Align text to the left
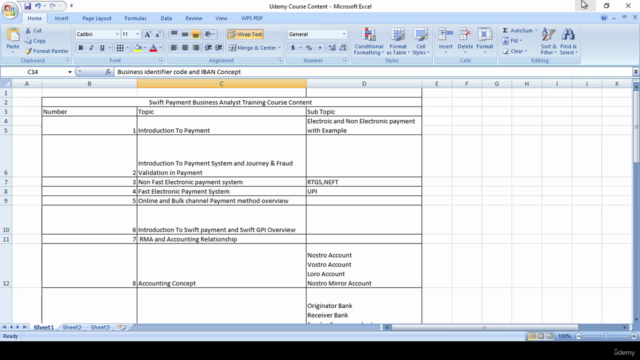This screenshot has height=360, width=640. 174,48
